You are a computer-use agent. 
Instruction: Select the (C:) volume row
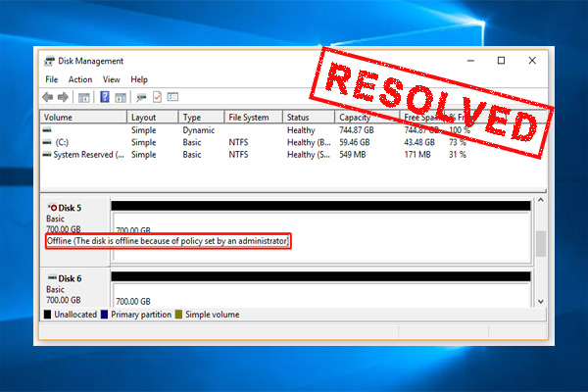point(255,142)
